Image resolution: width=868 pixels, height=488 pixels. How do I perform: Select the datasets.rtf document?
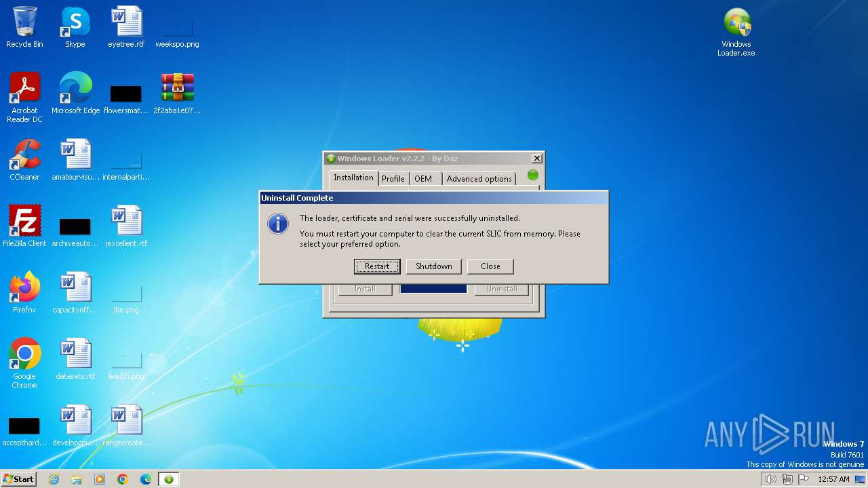[75, 359]
